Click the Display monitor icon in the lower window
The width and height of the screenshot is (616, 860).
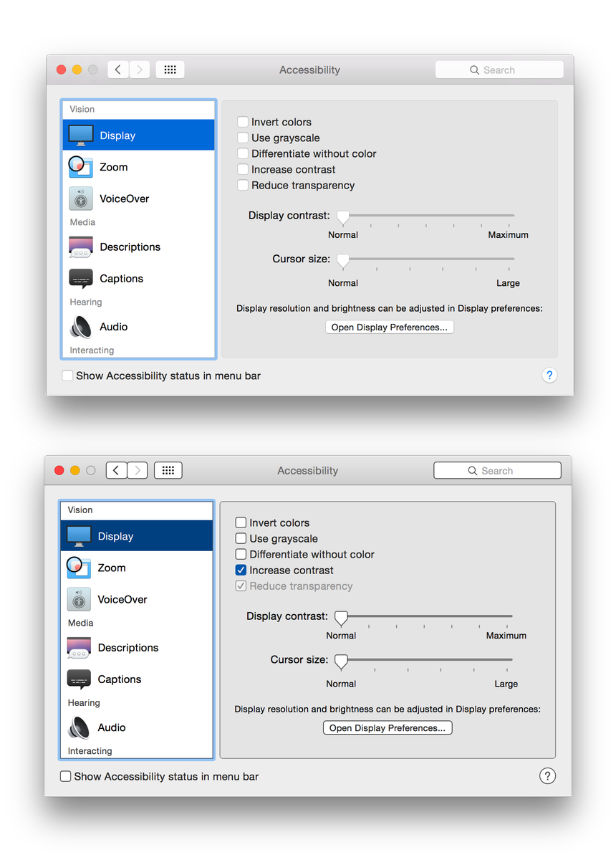click(79, 536)
